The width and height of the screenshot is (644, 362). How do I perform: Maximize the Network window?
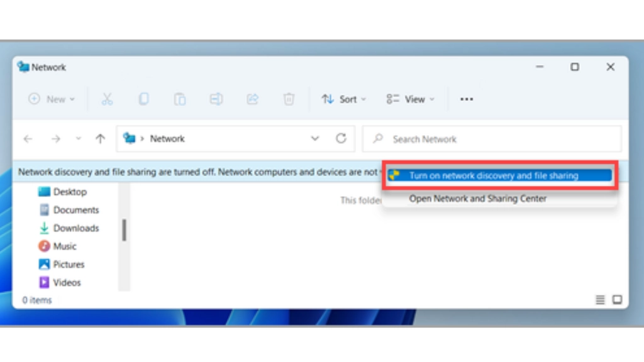click(x=575, y=67)
